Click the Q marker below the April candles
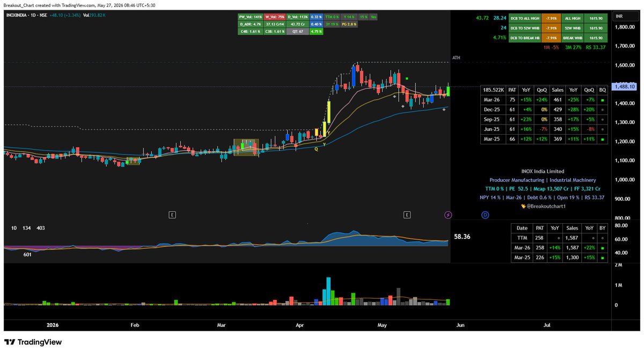Image resolution: width=644 pixels, height=353 pixels. [x=317, y=150]
